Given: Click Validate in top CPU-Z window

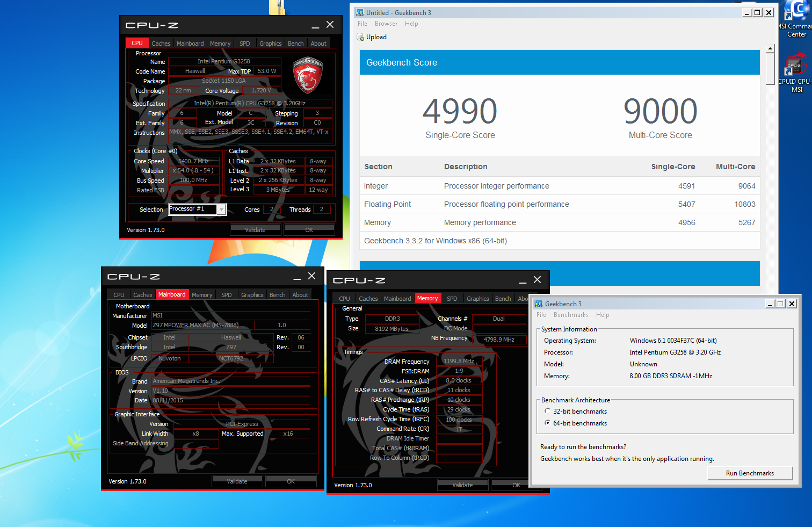Looking at the screenshot, I should coord(256,230).
